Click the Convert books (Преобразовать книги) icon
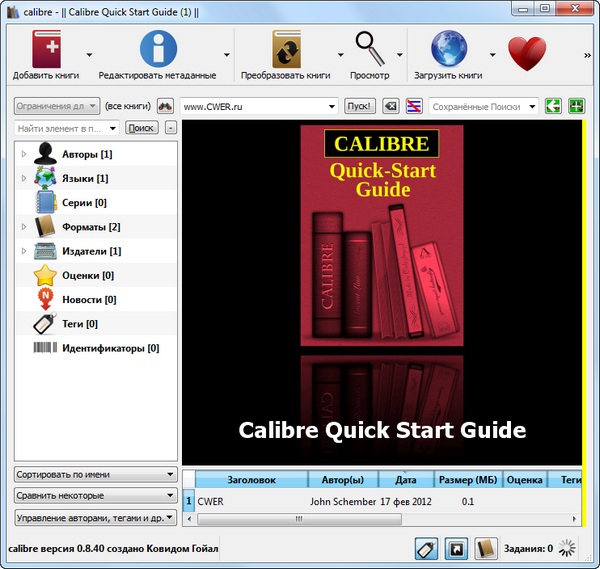 click(286, 50)
